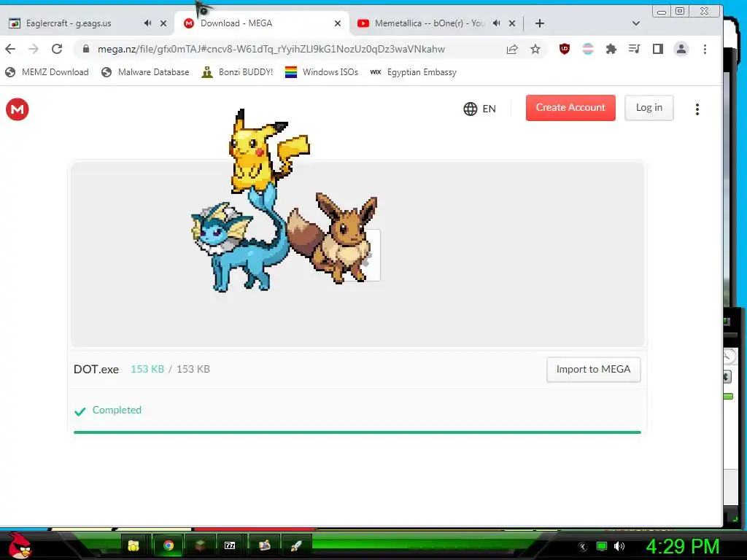
Task: Click the DOT.exe file name
Action: [96, 370]
